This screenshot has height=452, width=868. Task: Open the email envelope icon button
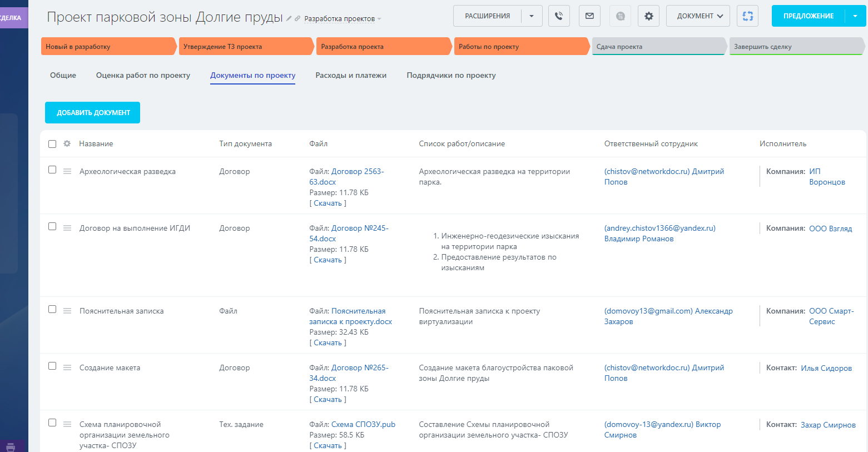click(x=589, y=16)
